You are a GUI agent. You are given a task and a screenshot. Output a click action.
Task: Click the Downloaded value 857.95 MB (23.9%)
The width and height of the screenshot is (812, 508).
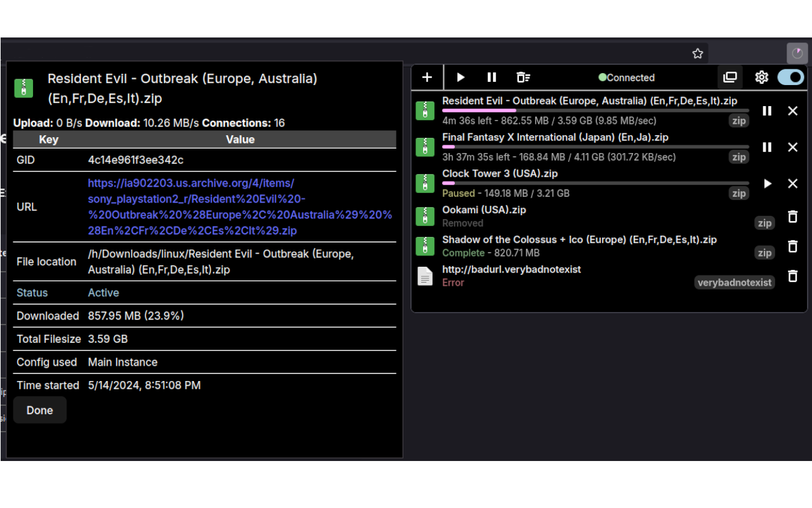point(136,316)
